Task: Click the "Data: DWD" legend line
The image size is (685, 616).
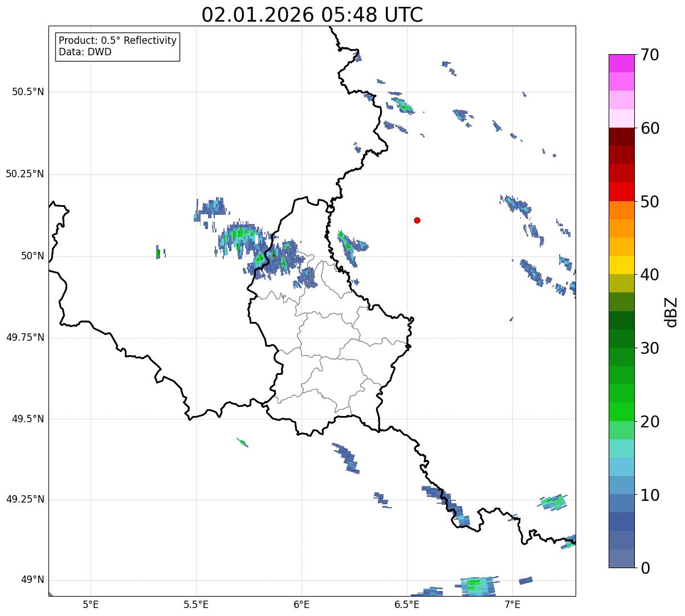Action: point(85,52)
